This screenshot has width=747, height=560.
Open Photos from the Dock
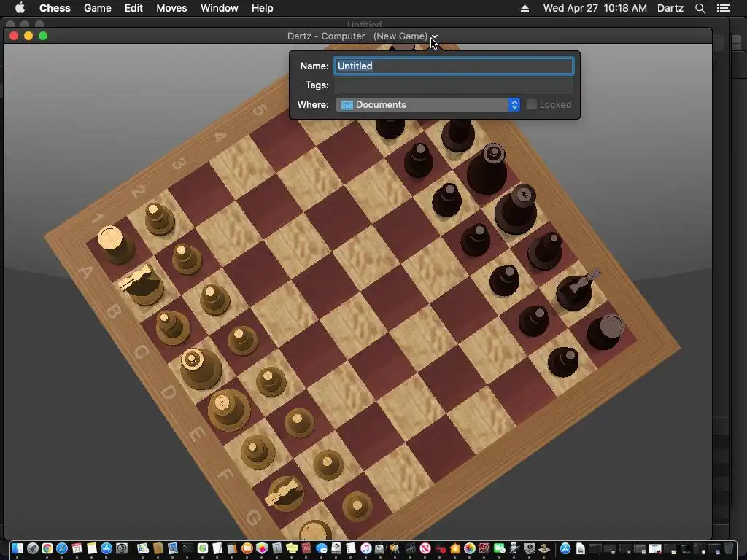pos(470,548)
